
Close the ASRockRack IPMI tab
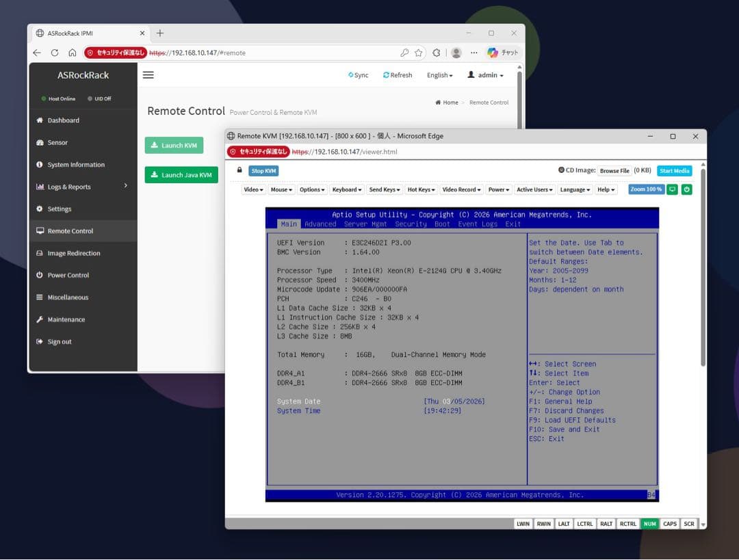142,33
